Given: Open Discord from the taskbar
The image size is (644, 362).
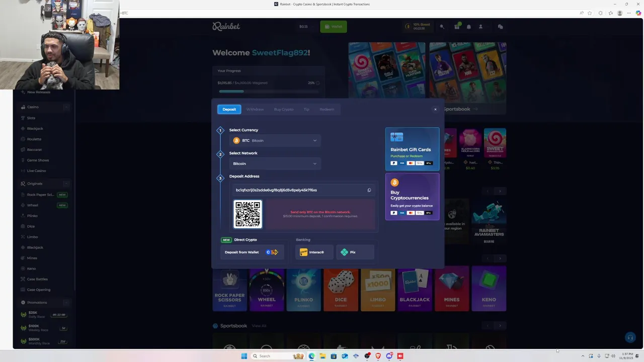Looking at the screenshot, I should (x=389, y=356).
